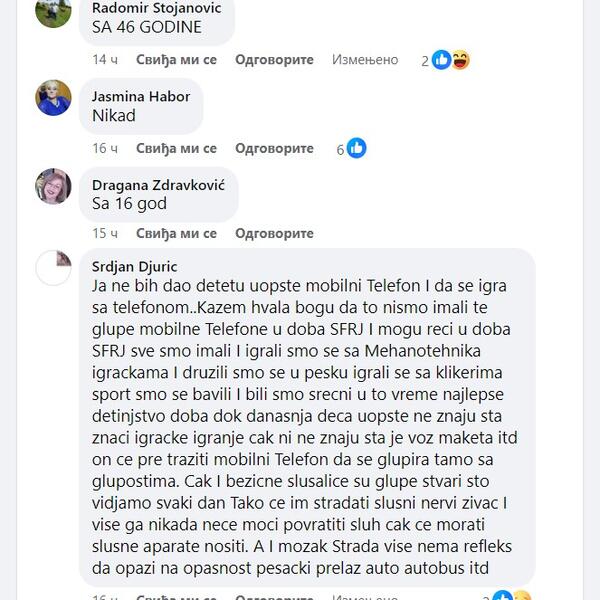Like Dragana Zdravković's comment via Свиђа ми се

[x=176, y=234]
